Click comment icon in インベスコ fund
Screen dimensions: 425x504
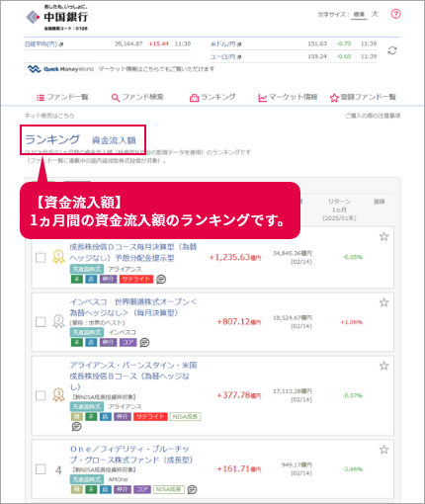[144, 343]
